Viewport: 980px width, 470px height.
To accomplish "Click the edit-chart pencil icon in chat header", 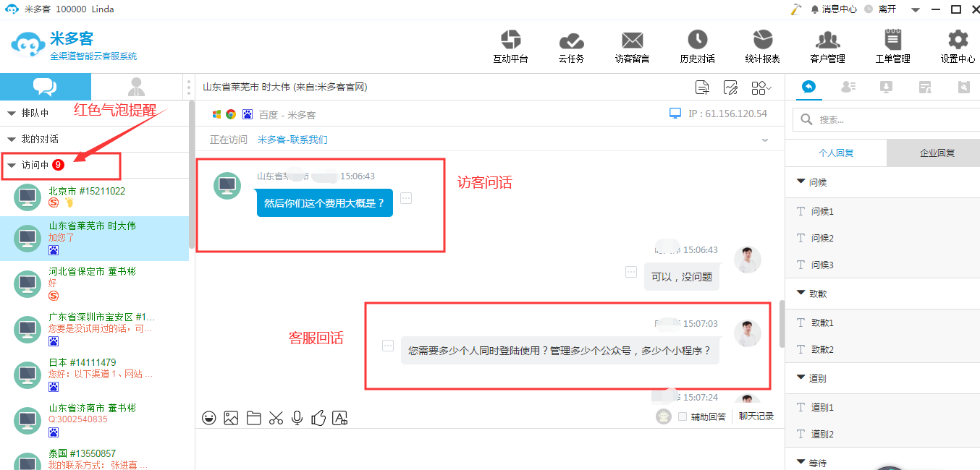I will [x=730, y=87].
